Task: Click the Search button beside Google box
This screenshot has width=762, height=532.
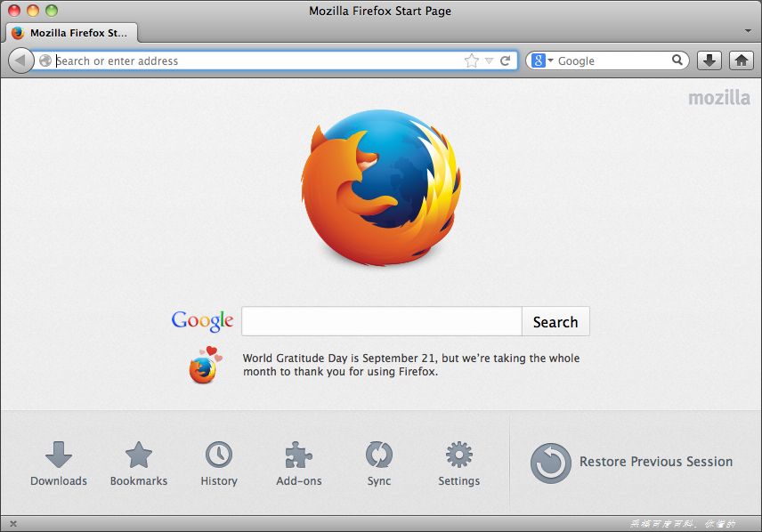Action: click(555, 322)
